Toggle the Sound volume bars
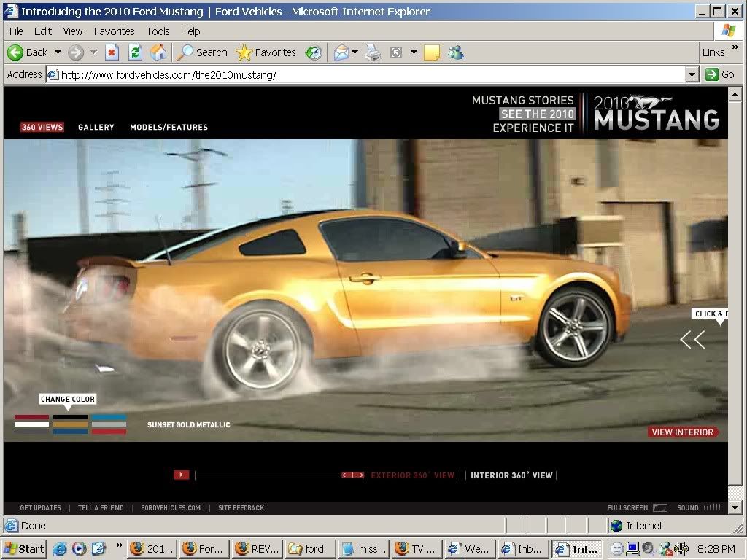The image size is (747, 560). (712, 507)
